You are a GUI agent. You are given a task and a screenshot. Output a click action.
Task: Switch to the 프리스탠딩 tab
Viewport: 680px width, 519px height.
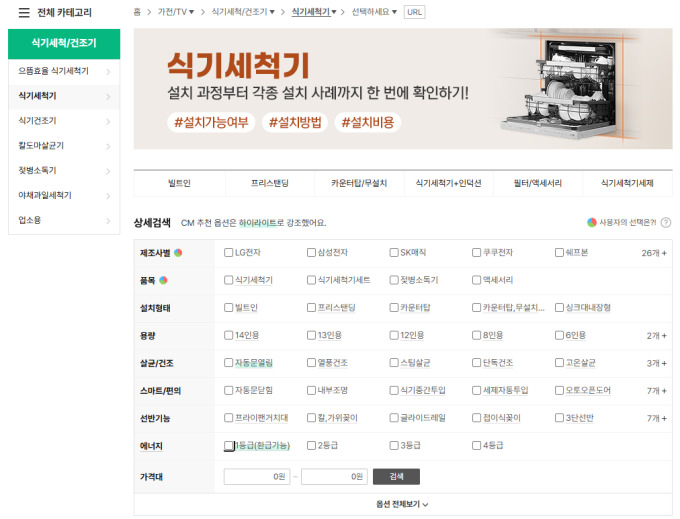point(268,184)
